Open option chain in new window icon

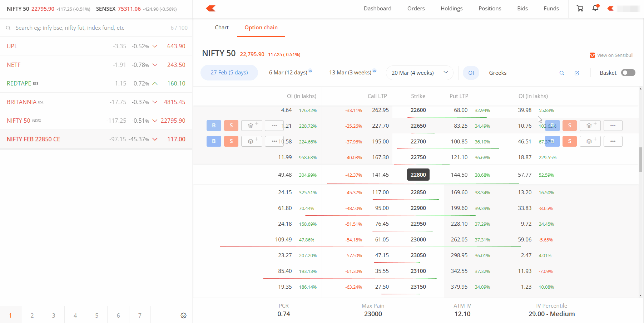point(577,73)
